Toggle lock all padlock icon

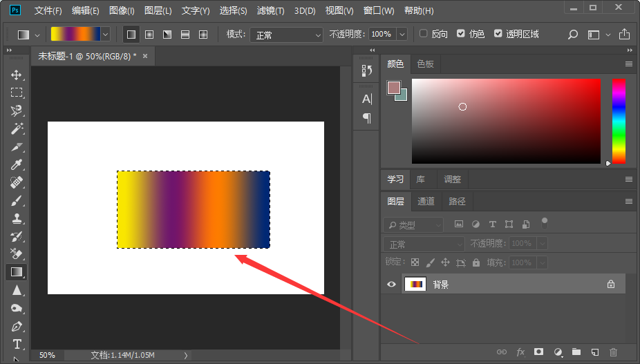coord(476,262)
